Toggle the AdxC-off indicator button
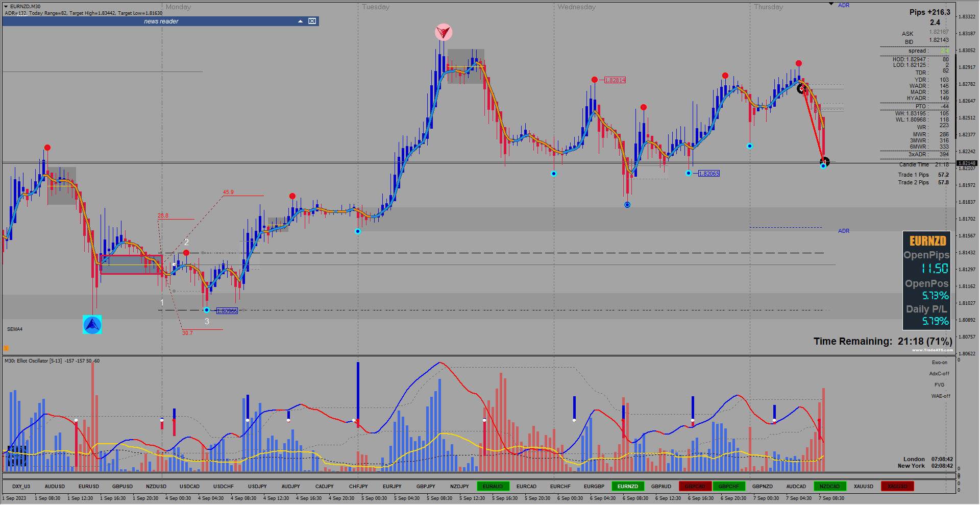980x505 pixels. 939,374
